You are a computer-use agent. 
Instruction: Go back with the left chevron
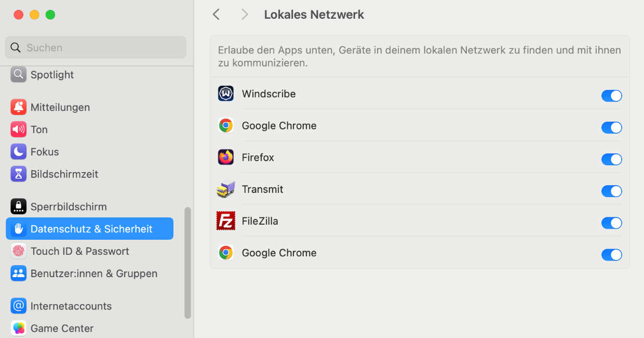tap(217, 15)
